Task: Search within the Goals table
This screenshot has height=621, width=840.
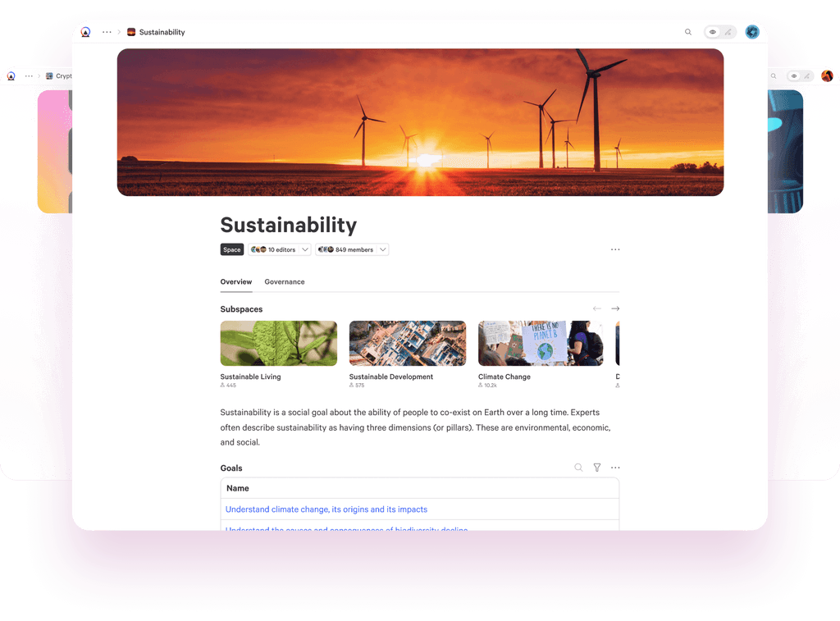Action: (x=578, y=468)
